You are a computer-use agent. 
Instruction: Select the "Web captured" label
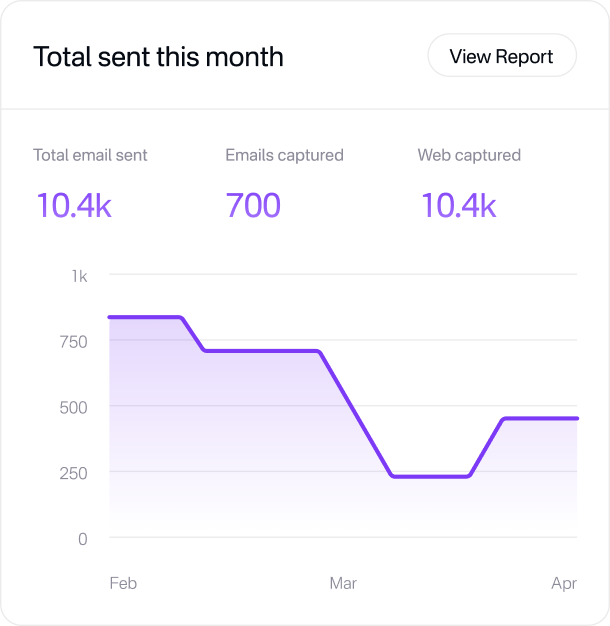pos(469,155)
